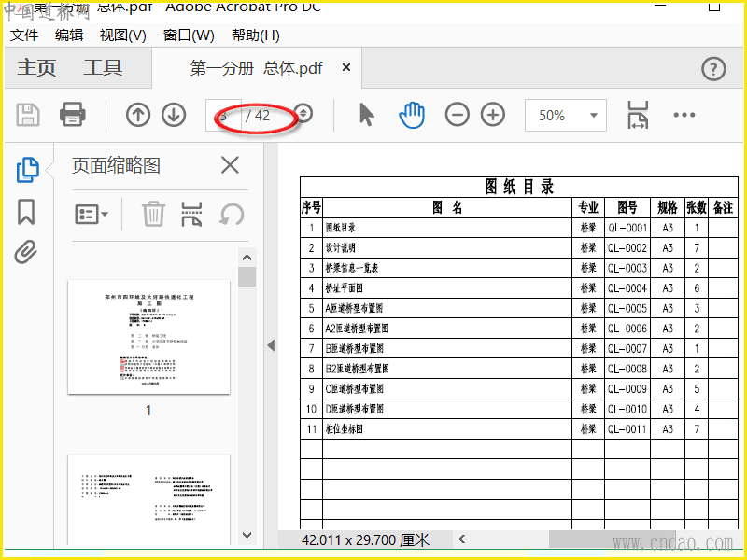Switch to the 主页 tab
This screenshot has width=747, height=560.
[x=36, y=67]
